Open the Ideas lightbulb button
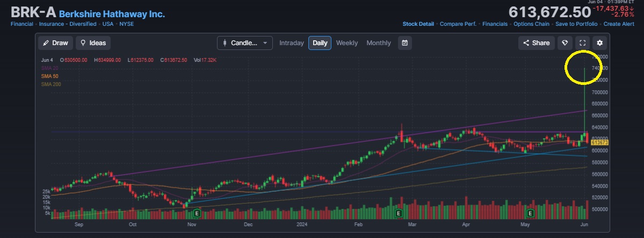644x238 pixels. [x=93, y=43]
